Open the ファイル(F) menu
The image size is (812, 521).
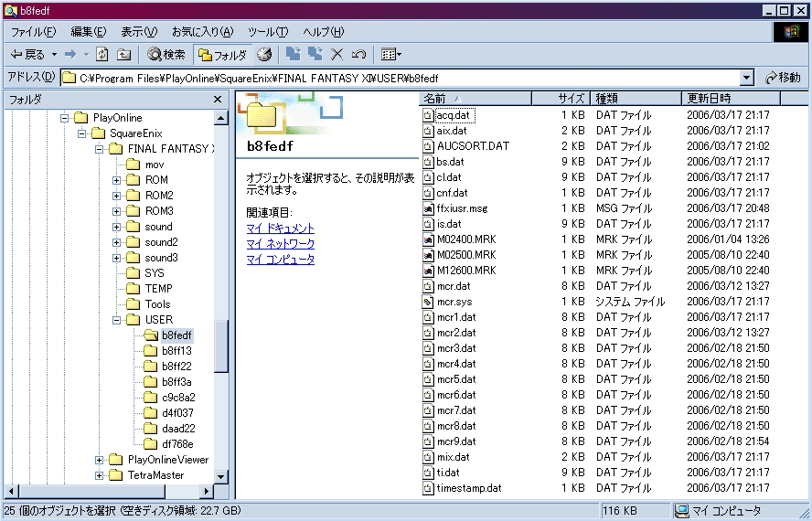33,32
